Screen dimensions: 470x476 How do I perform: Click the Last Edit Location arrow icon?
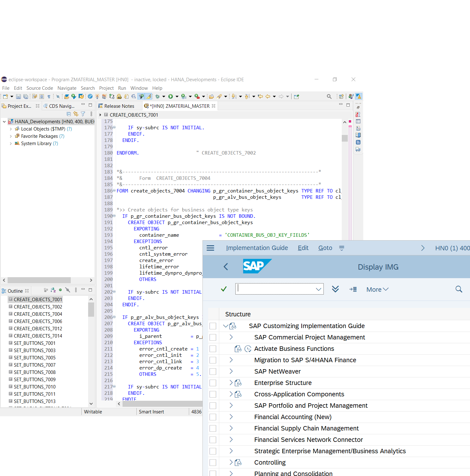(260, 96)
